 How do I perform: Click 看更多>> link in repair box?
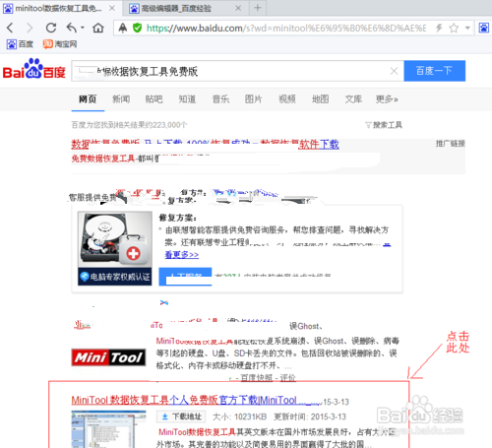pos(182,255)
